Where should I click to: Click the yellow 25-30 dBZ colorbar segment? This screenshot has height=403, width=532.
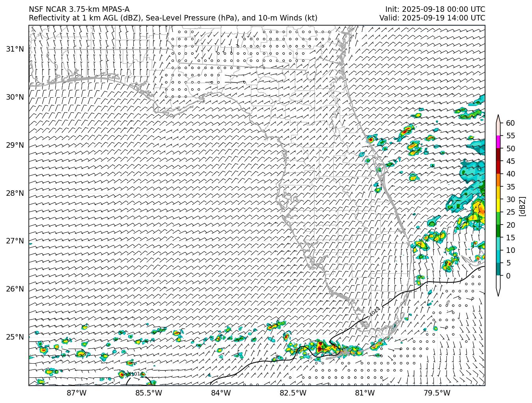pos(498,205)
